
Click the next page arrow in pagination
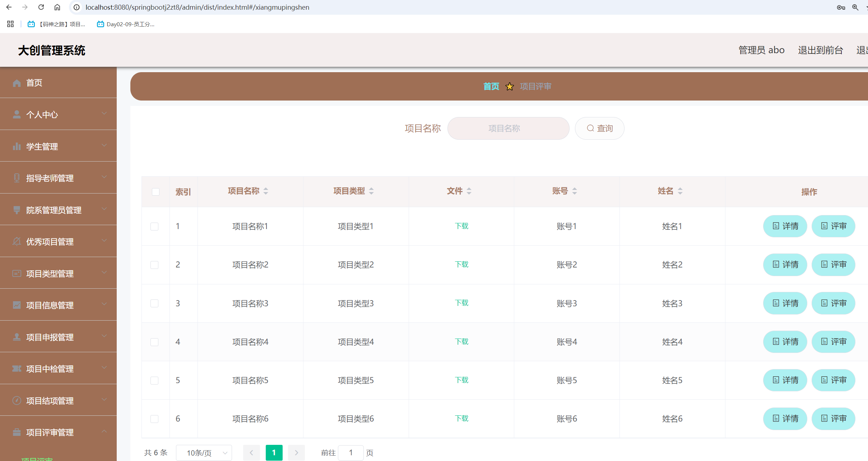[x=296, y=453]
